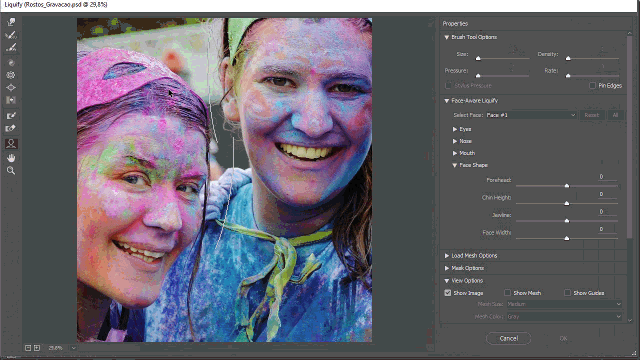Enable the Show Mesh checkbox
Image resolution: width=640 pixels, height=360 pixels.
click(x=507, y=293)
